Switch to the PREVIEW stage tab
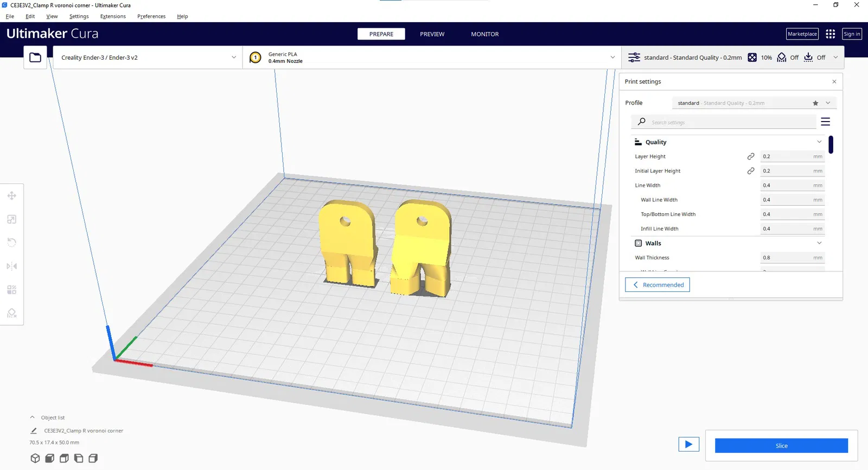 tap(432, 34)
